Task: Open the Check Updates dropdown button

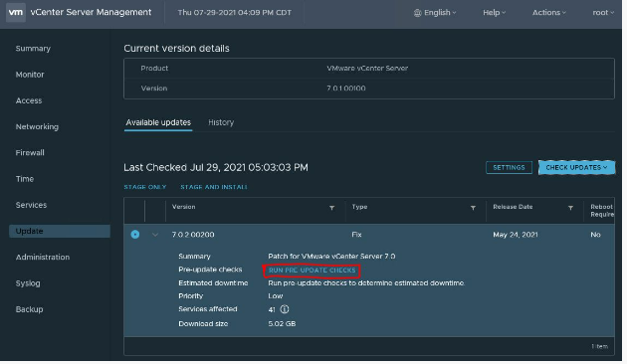Action: tap(576, 168)
